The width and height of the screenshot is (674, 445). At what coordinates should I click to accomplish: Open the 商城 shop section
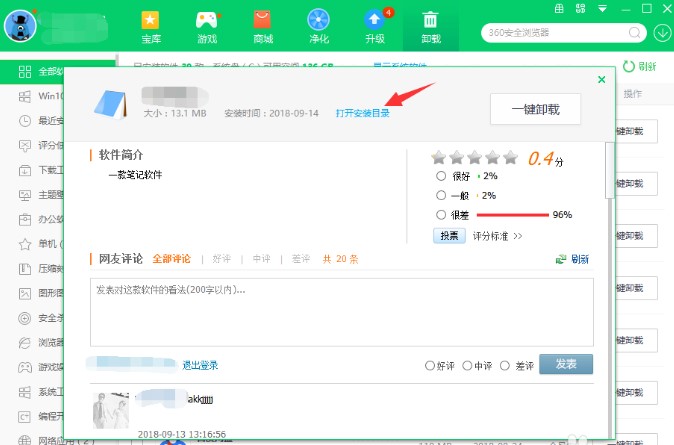(263, 27)
